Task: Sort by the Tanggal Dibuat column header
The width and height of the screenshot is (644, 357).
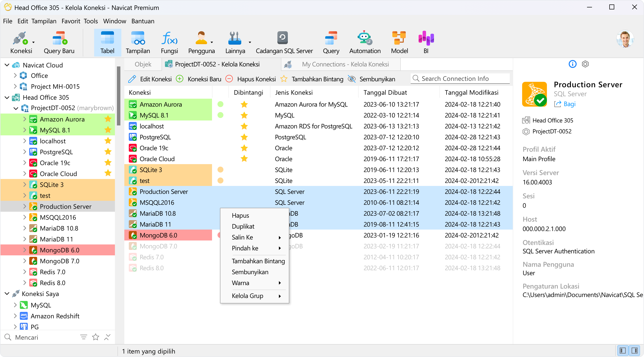Action: point(399,92)
